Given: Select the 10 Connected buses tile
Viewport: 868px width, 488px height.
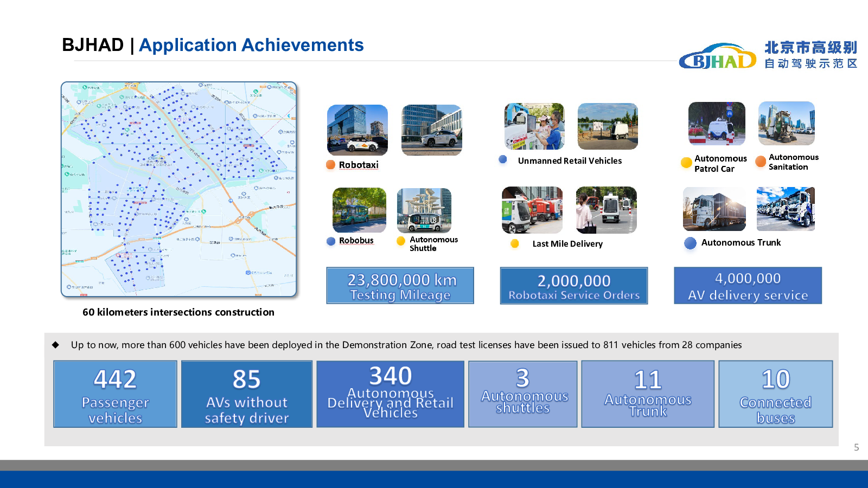Looking at the screenshot, I should click(775, 394).
